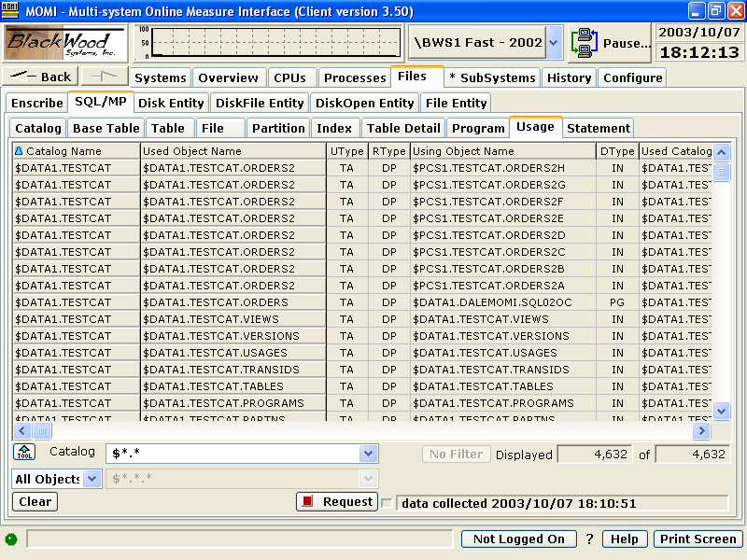
Task: Open the Statement sub-tab
Action: click(599, 128)
